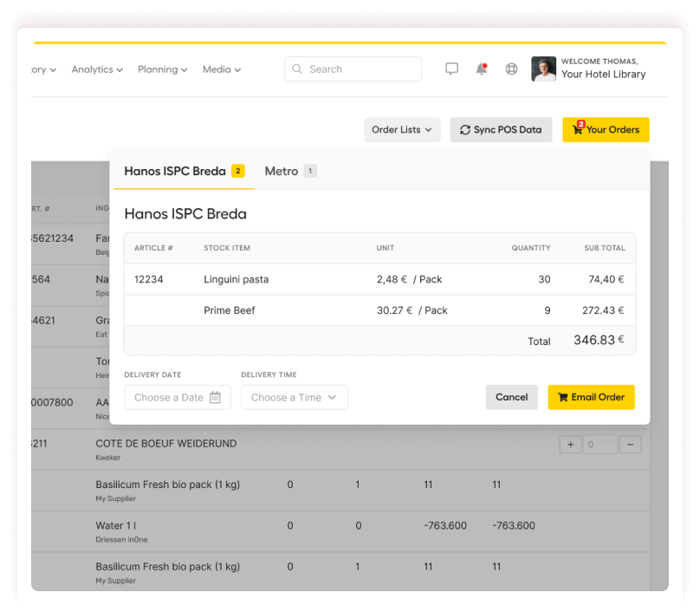Click the cart icon on Your Orders
This screenshot has width=700, height=612.
577,129
